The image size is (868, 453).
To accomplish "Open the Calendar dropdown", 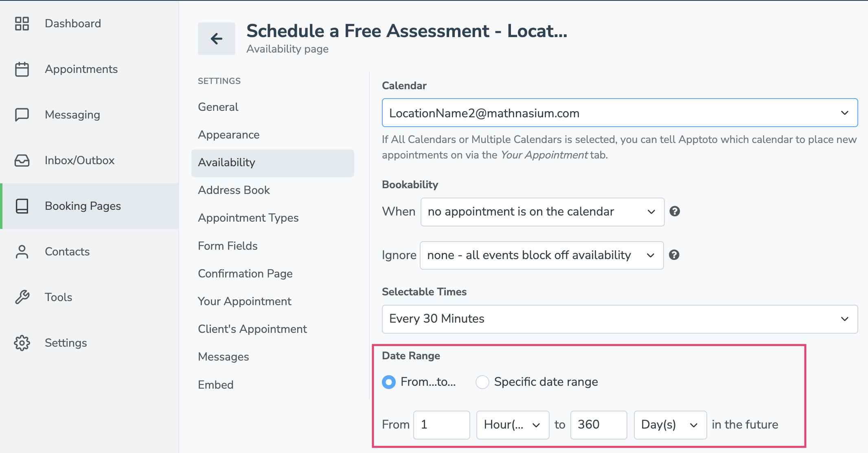I will click(x=620, y=113).
